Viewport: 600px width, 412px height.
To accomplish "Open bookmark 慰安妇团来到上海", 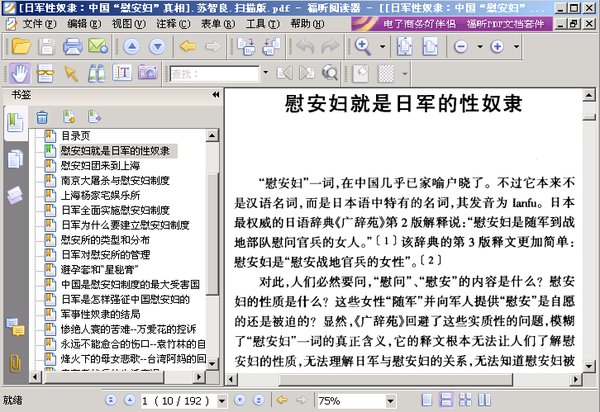I will [101, 165].
